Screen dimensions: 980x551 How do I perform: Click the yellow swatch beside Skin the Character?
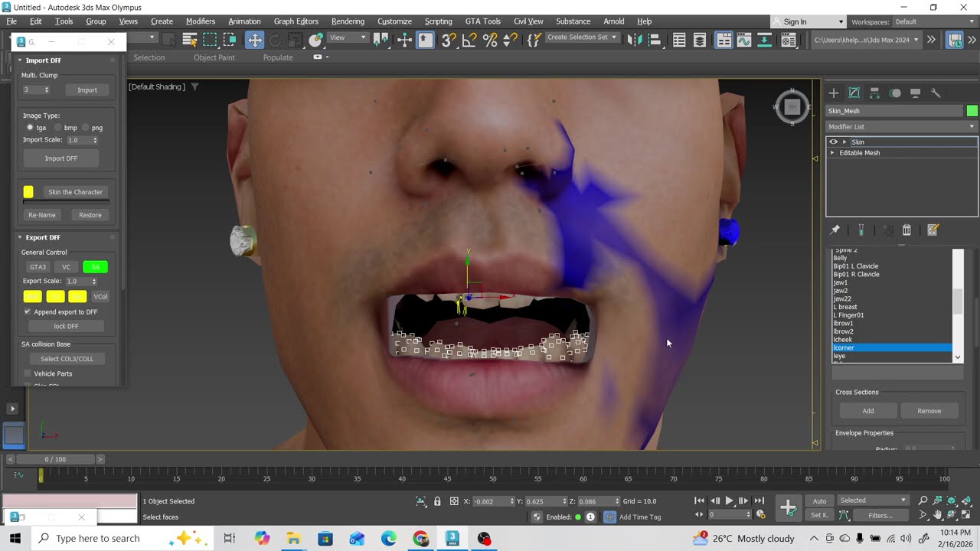(28, 192)
